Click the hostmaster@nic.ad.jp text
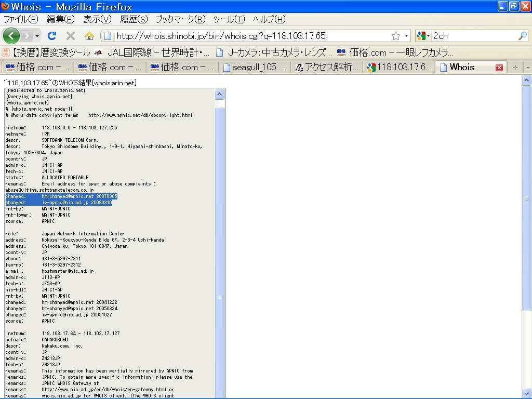This screenshot has width=532, height=399. pos(68,271)
